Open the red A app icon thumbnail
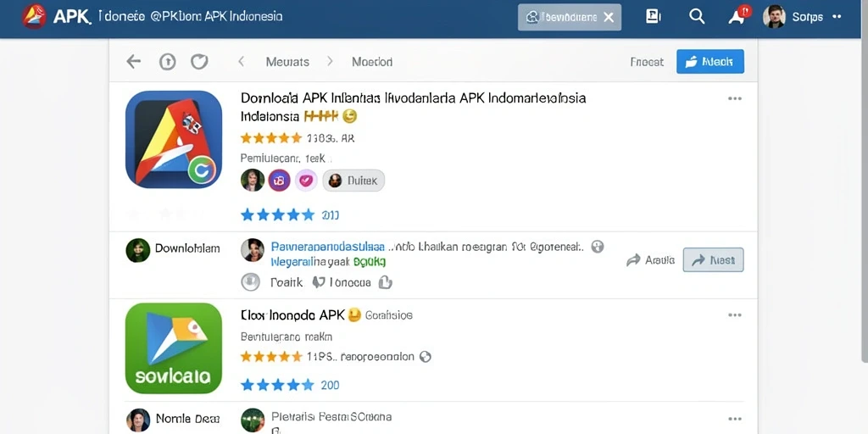This screenshot has width=868, height=434. pyautogui.click(x=174, y=140)
